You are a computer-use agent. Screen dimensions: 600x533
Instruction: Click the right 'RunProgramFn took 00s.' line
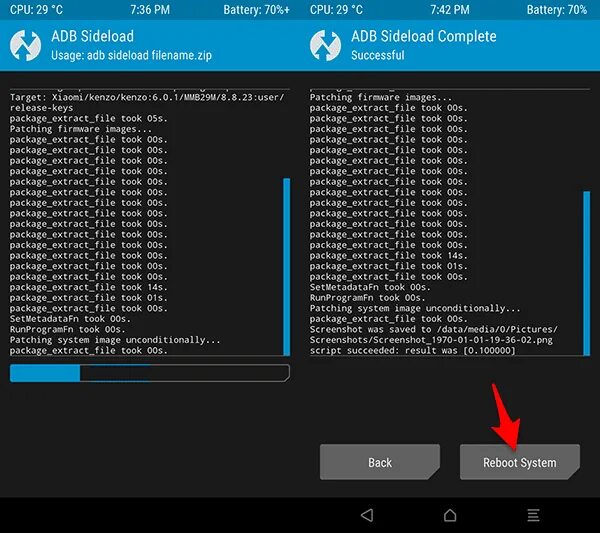coord(367,298)
